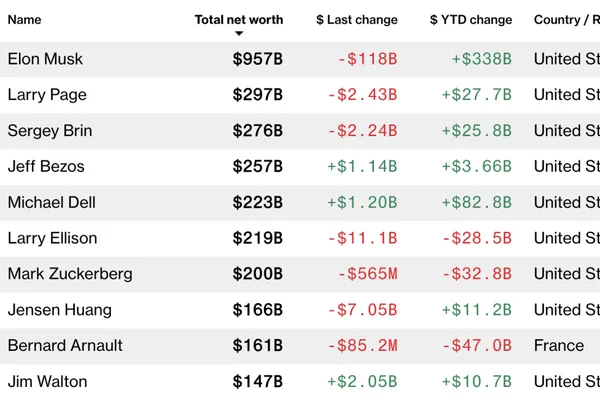Screen dimensions: 600x400
Task: Select Michael Dell's name
Action: point(52,202)
